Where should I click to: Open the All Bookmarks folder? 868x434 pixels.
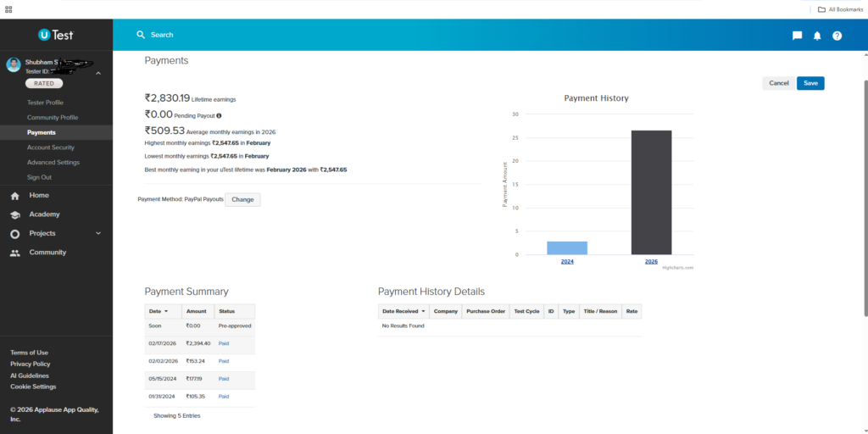pos(840,8)
